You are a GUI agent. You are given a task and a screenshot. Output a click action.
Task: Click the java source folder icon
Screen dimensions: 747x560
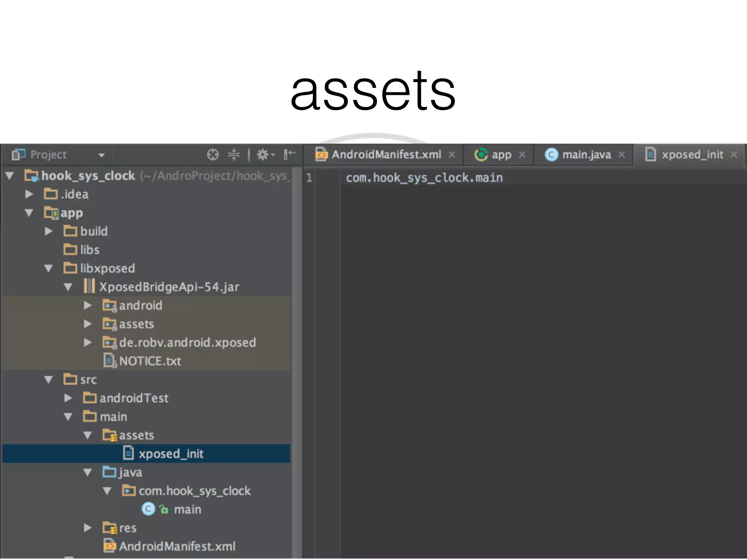(109, 472)
